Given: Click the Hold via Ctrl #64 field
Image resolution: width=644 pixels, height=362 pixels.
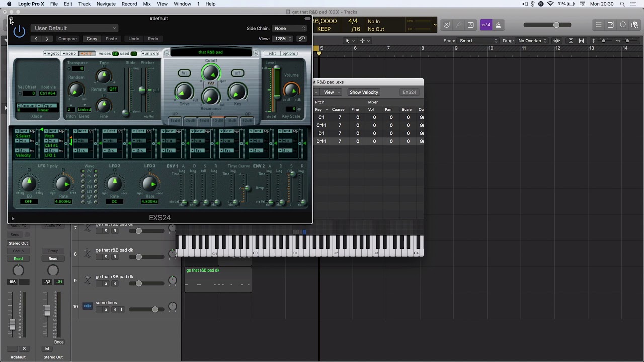Looking at the screenshot, I should tap(48, 93).
